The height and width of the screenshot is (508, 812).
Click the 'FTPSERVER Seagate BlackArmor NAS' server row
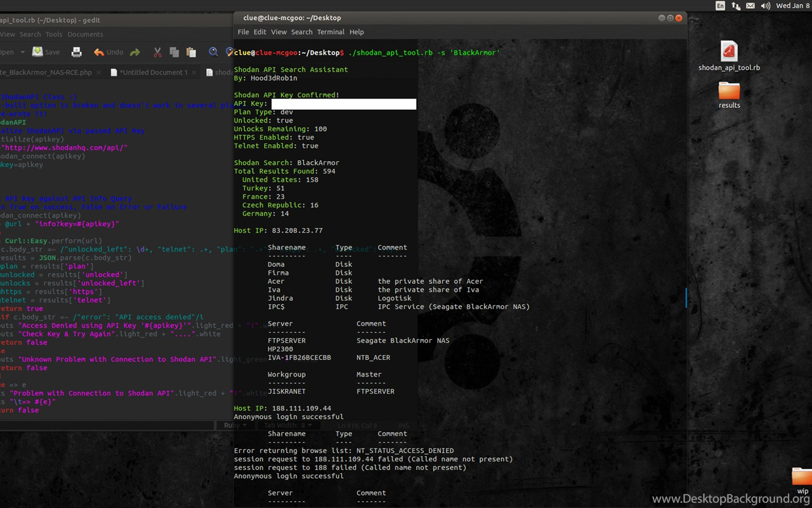pyautogui.click(x=358, y=340)
